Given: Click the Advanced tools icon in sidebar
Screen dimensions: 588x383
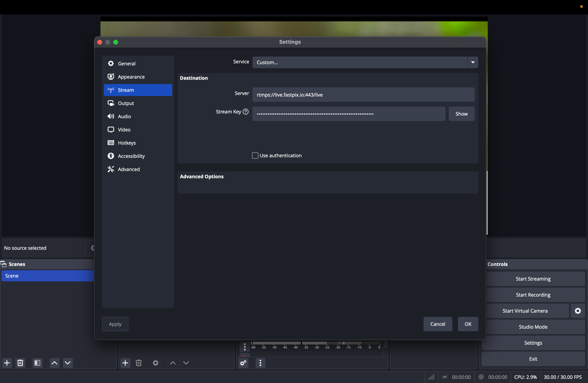Looking at the screenshot, I should [111, 169].
